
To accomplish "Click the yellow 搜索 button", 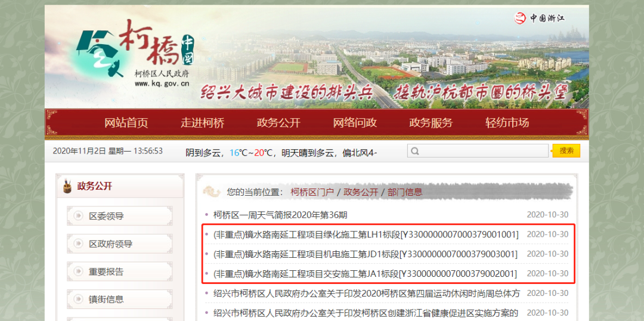I will click(x=566, y=151).
